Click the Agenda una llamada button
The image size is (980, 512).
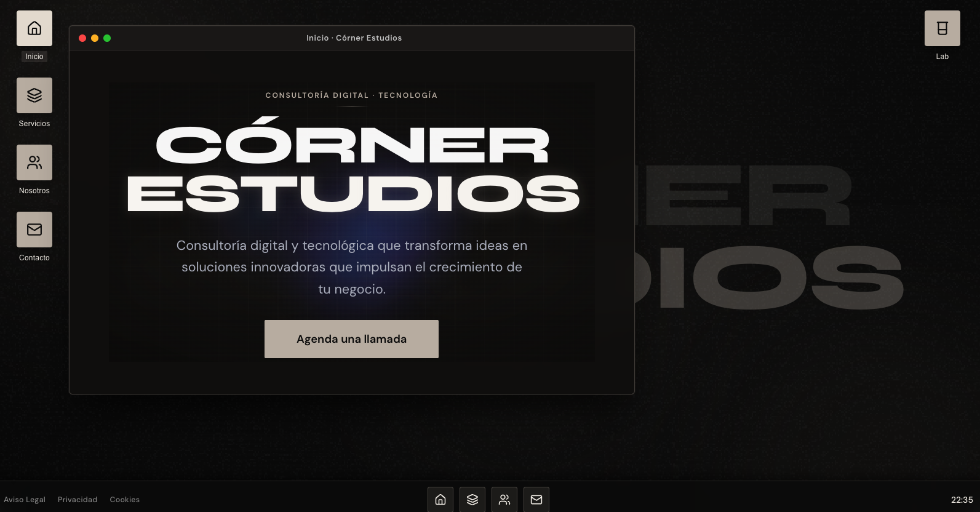[351, 339]
